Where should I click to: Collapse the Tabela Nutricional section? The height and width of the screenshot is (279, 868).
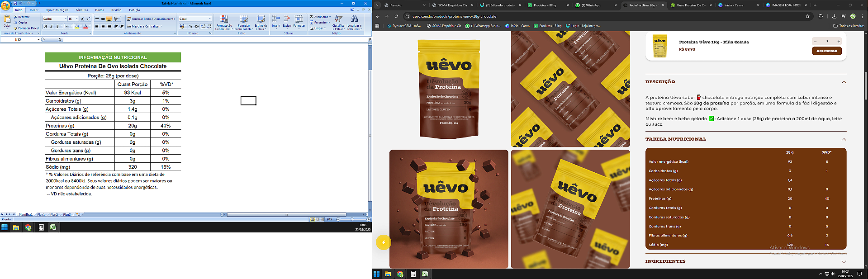click(844, 139)
